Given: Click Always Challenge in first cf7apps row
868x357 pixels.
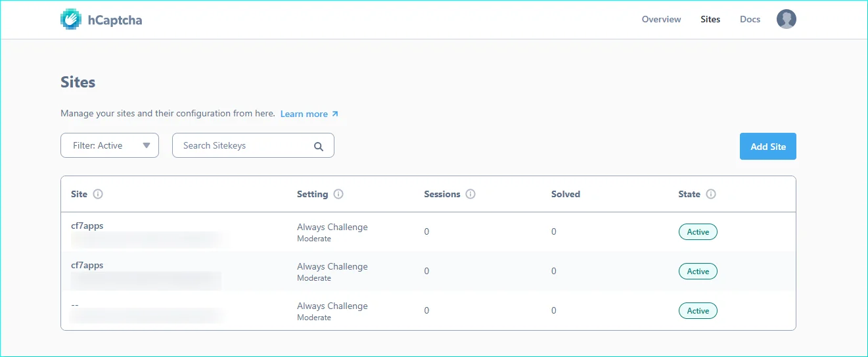Looking at the screenshot, I should 332,227.
